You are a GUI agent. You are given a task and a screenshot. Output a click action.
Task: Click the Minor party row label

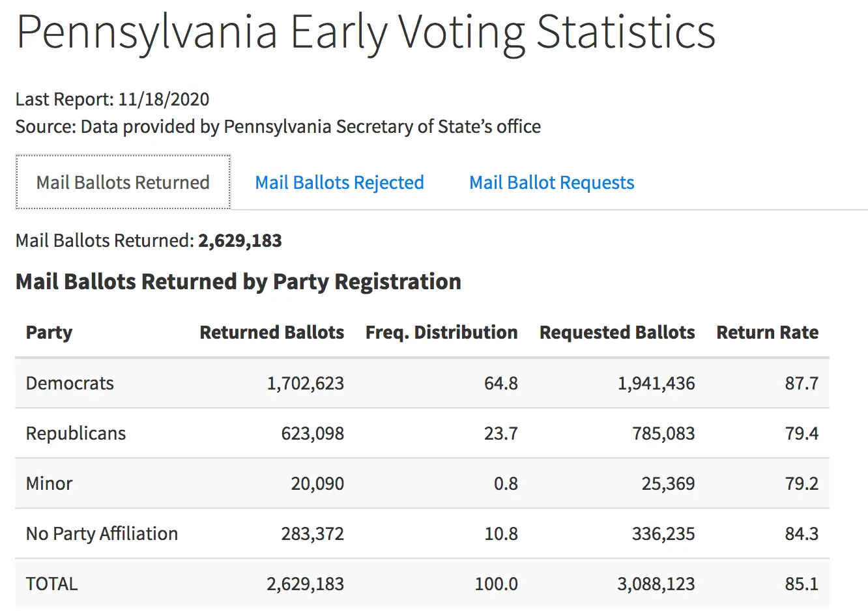tap(49, 483)
